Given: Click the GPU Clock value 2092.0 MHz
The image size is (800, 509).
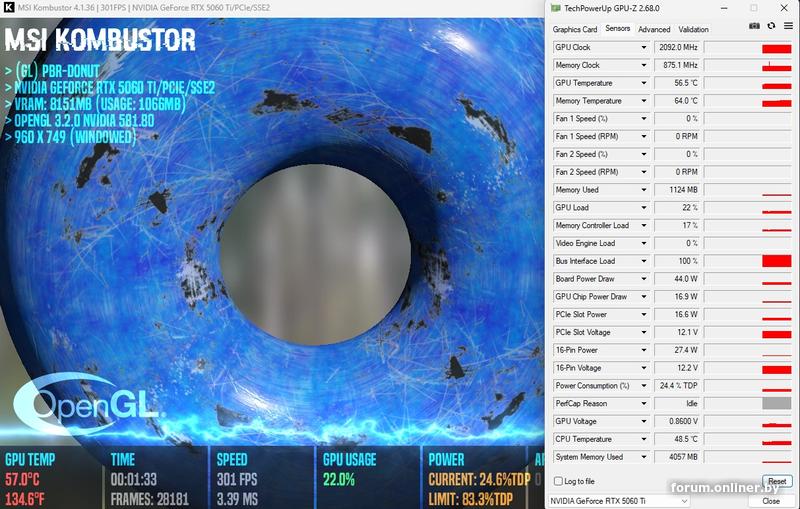Looking at the screenshot, I should pos(678,47).
